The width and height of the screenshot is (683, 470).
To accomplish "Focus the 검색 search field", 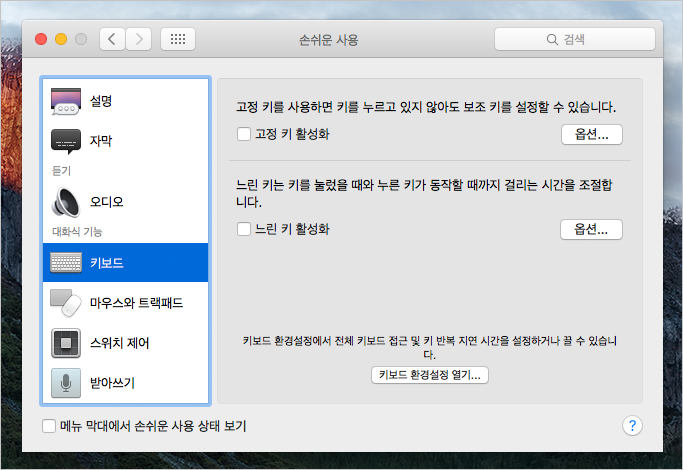I will coord(575,39).
